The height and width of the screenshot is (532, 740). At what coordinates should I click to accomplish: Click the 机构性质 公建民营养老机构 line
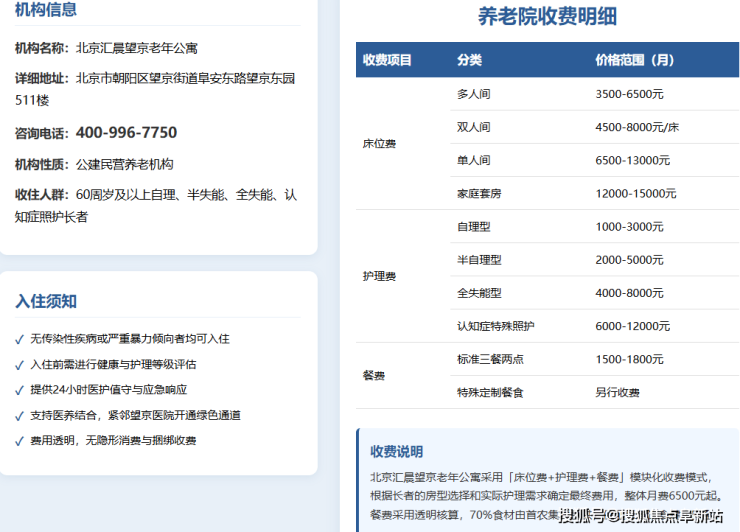coord(94,164)
